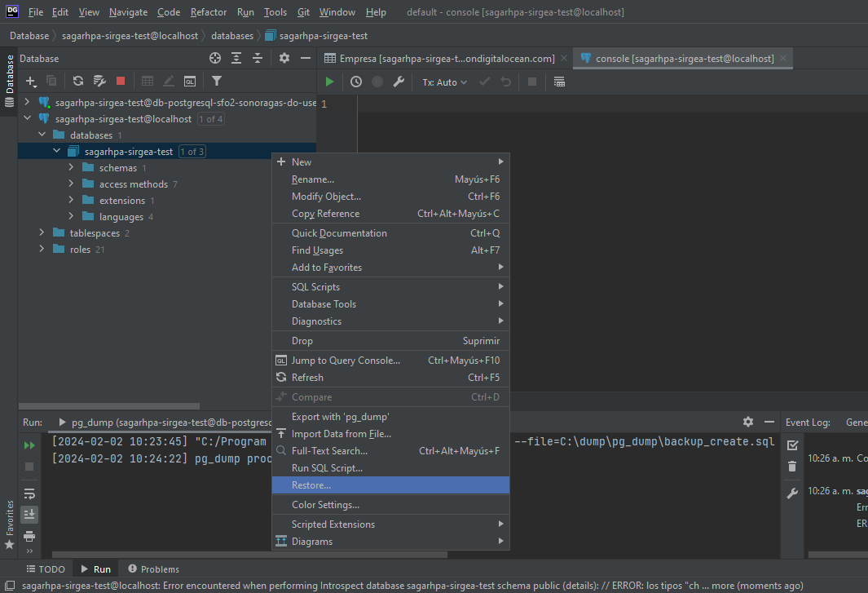This screenshot has height=593, width=868.
Task: Click the Database tree horizontal scrollbar
Action: [x=108, y=406]
